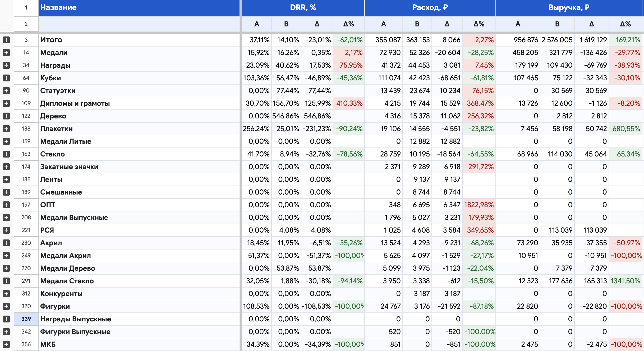644x351 pixels.
Task: Expand the Итого row group
Action: (x=6, y=40)
